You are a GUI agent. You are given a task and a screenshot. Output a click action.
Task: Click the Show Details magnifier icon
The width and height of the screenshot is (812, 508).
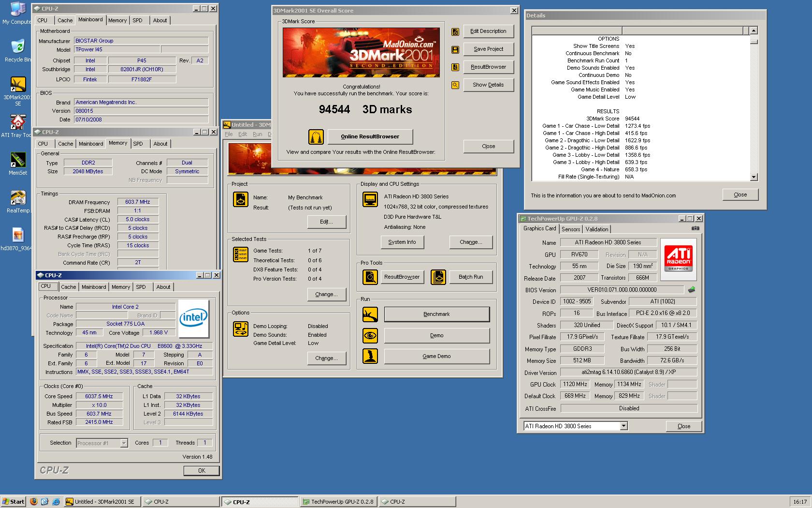[x=455, y=85]
